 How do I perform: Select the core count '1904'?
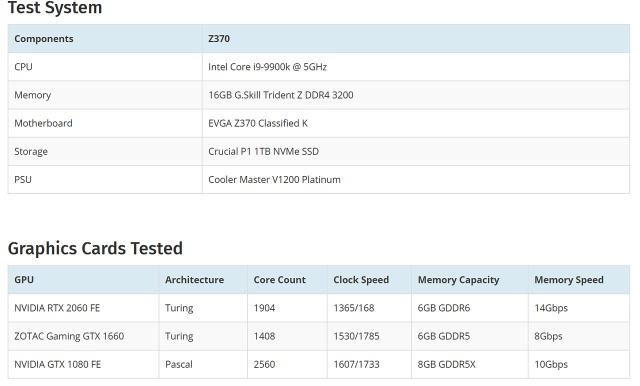(264, 308)
